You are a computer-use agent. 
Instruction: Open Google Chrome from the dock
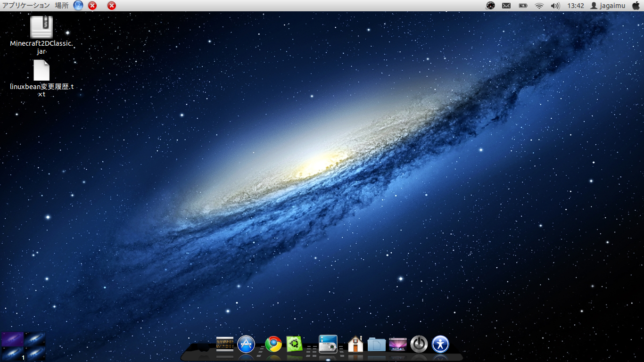pyautogui.click(x=273, y=344)
